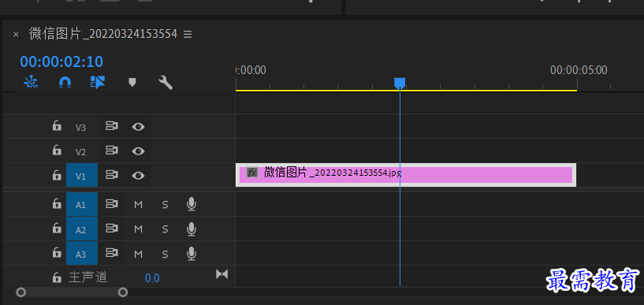
Task: Toggle track lock on A2
Action: click(x=57, y=229)
